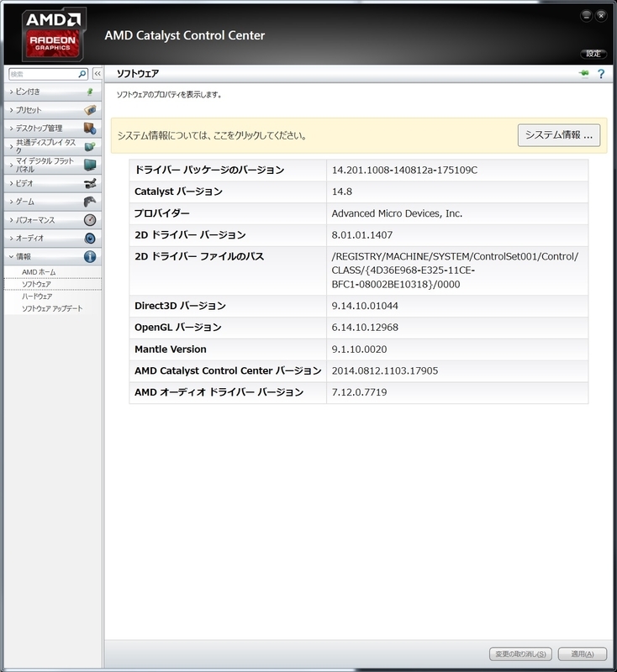Click Mantle Version value 9.1.10.0020
This screenshot has height=672, width=617.
(x=359, y=349)
